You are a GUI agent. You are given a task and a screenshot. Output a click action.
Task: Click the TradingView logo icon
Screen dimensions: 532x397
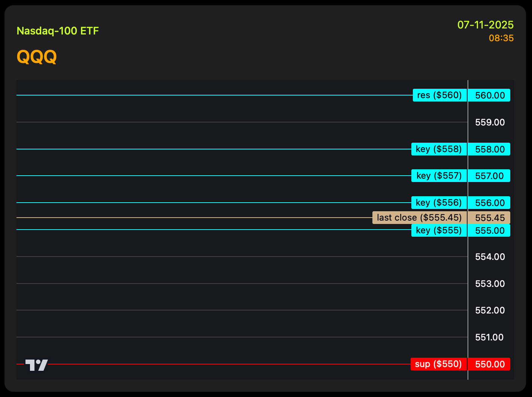pyautogui.click(x=36, y=365)
